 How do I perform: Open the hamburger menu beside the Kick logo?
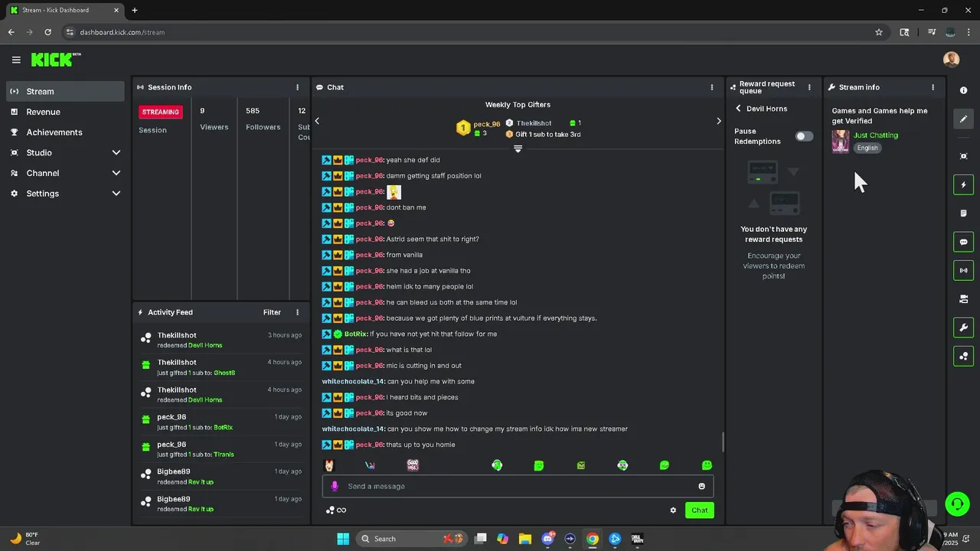(16, 60)
